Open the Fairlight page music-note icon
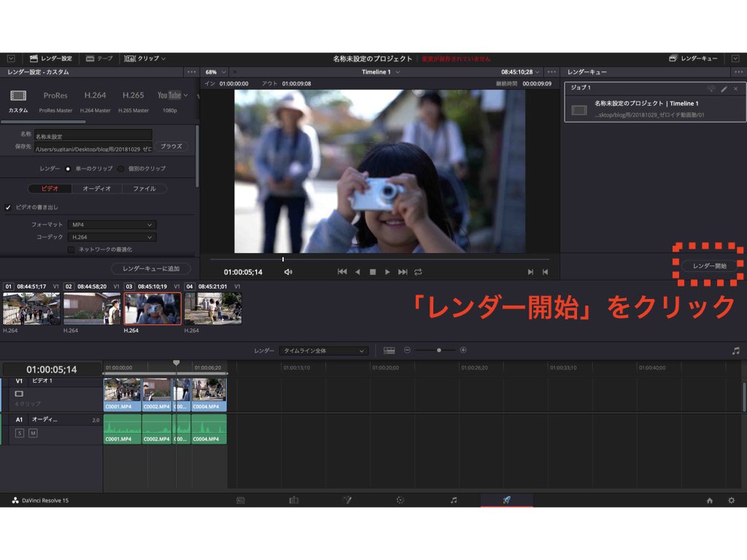Viewport: 747px width, 560px height. coord(454,500)
